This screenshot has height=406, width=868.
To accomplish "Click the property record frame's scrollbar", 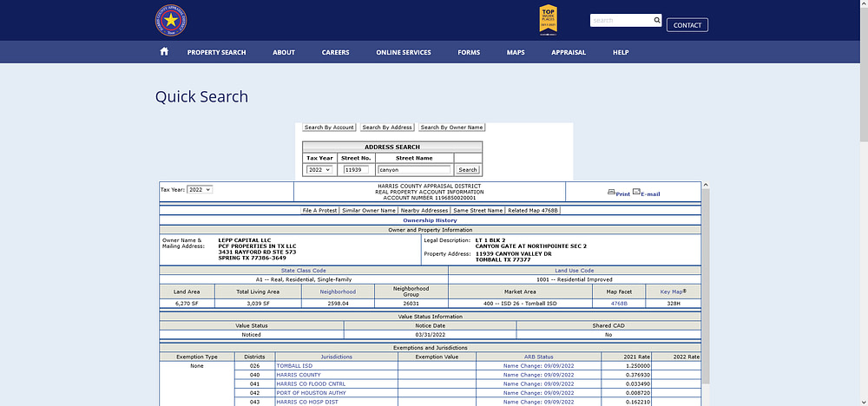I will 706,288.
